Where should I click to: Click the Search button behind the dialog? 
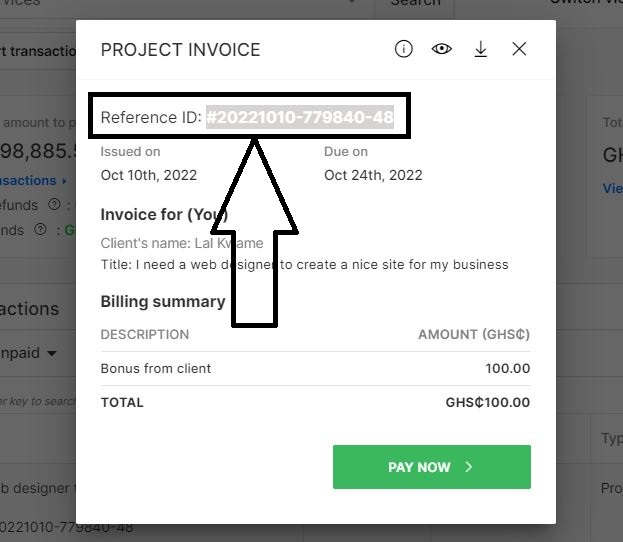coord(414,4)
